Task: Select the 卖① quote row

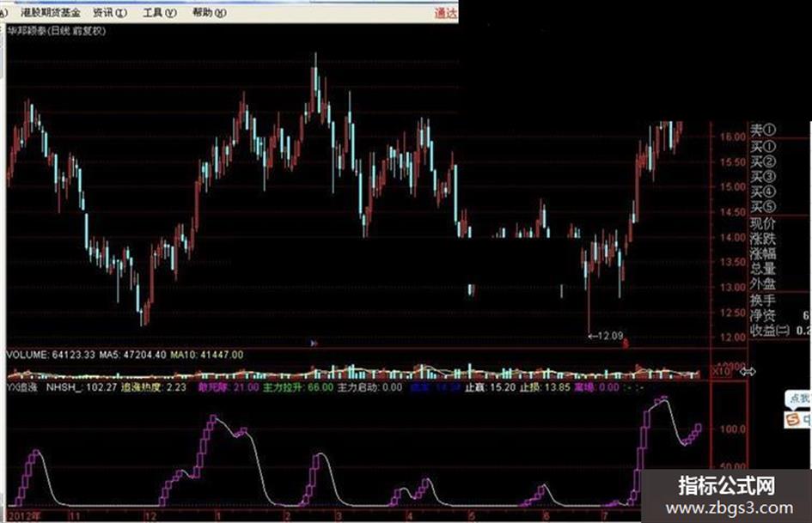Action: 763,130
